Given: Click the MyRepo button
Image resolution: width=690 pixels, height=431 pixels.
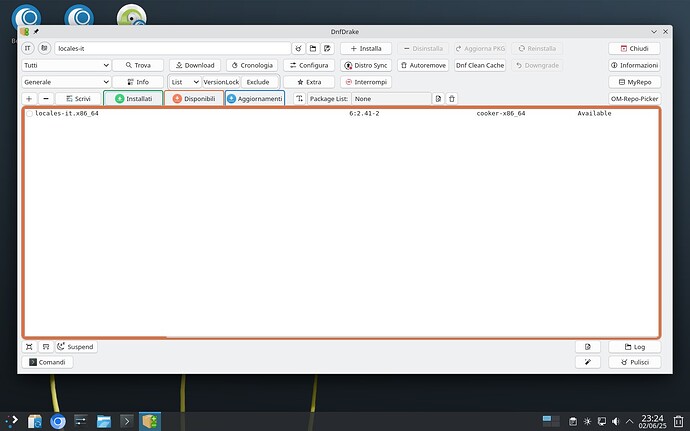Looking at the screenshot, I should (634, 82).
